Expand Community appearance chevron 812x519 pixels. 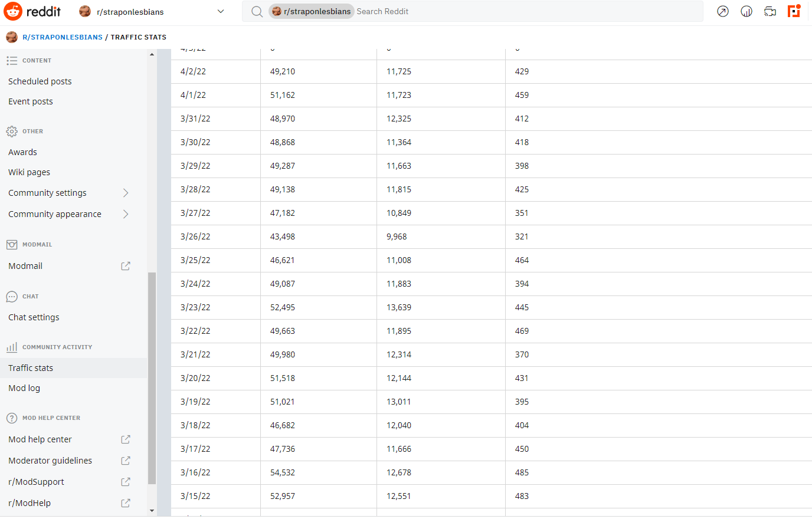[x=126, y=214]
